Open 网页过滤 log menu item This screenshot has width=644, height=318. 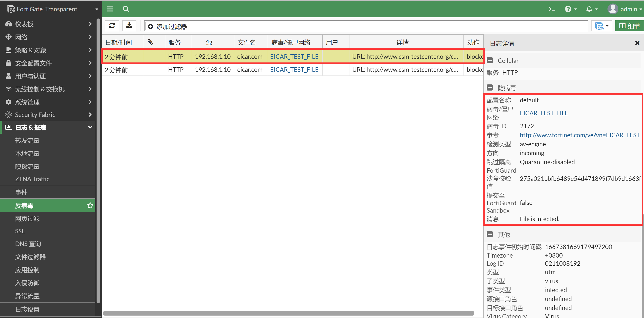(x=27, y=219)
